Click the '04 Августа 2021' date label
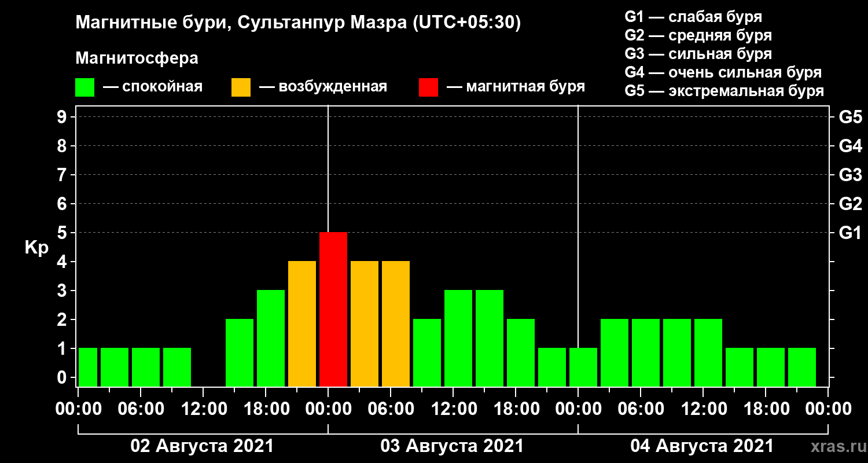 pos(702,446)
